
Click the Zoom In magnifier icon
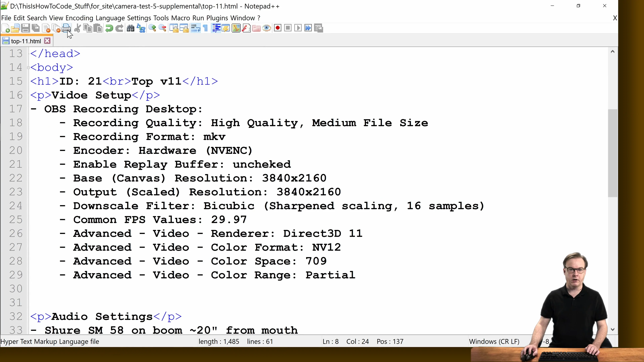click(x=152, y=28)
